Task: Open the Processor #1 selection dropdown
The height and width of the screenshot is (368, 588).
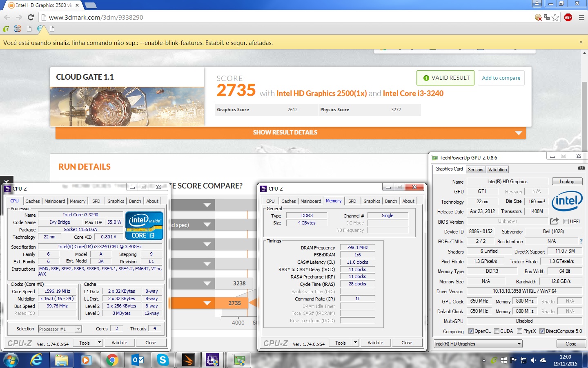Action: [x=60, y=329]
